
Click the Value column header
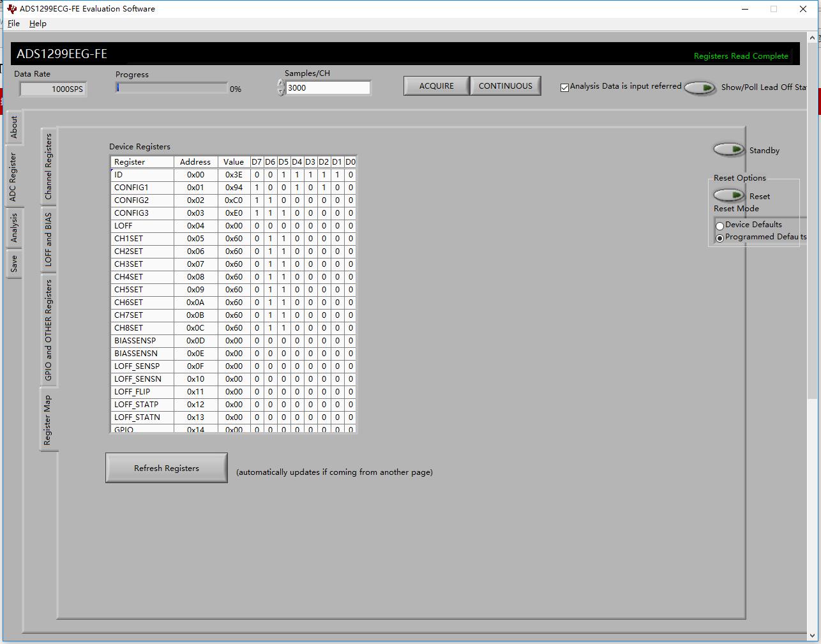pyautogui.click(x=234, y=161)
